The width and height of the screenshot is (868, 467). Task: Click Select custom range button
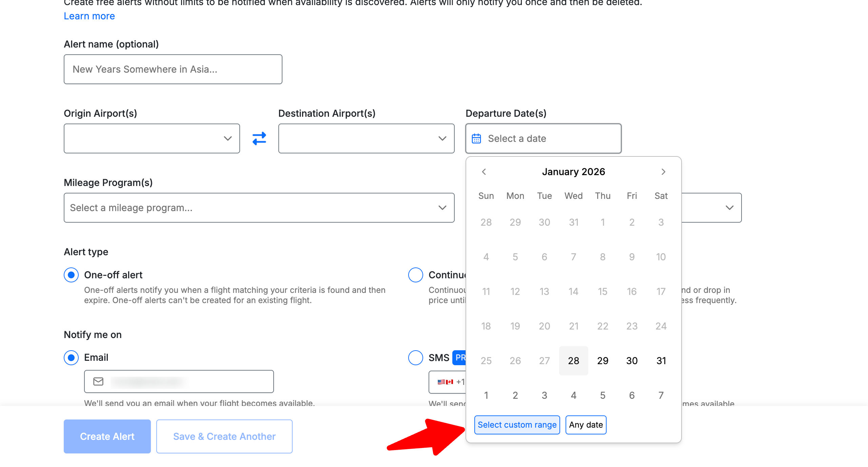(517, 425)
